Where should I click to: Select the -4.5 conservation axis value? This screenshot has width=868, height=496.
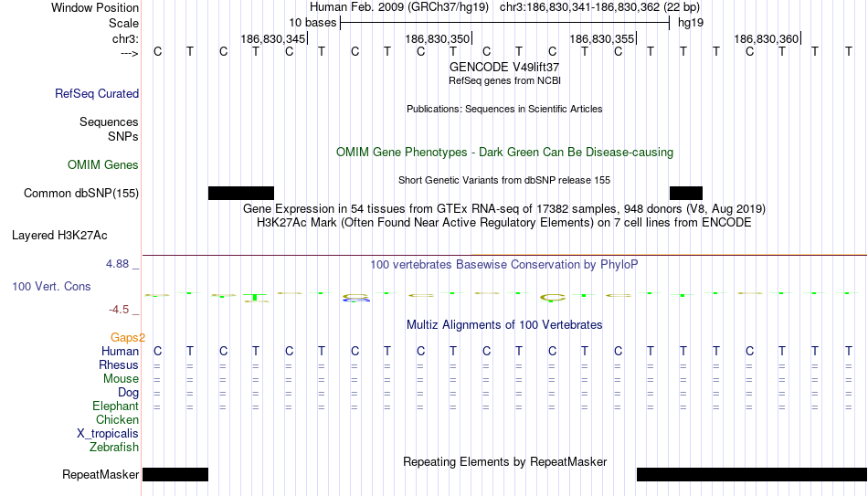tap(119, 310)
